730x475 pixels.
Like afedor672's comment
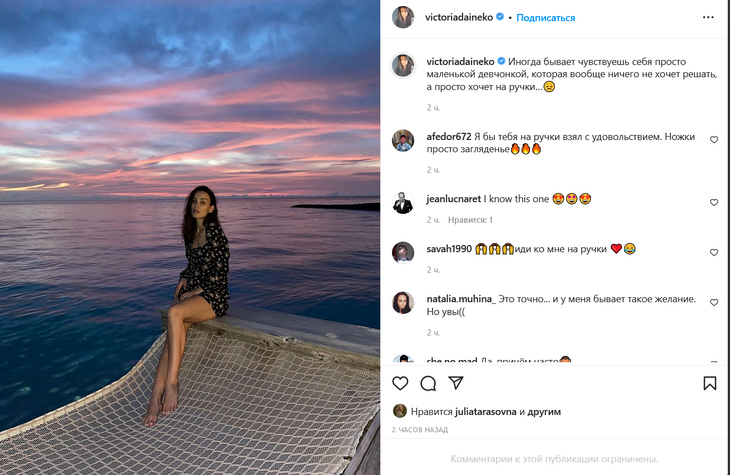click(x=714, y=140)
